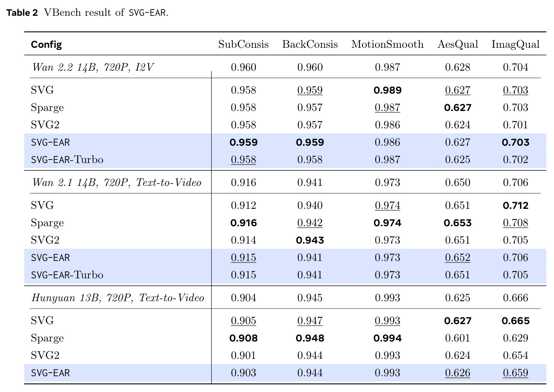Select the 0.601 AesQual value
554x392 pixels.
(458, 338)
